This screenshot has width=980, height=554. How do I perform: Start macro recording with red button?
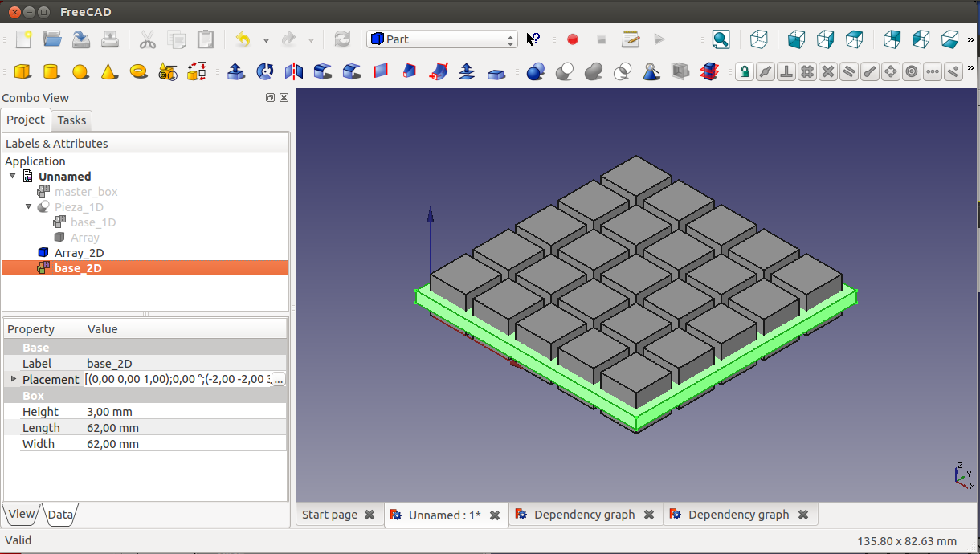[x=573, y=39]
